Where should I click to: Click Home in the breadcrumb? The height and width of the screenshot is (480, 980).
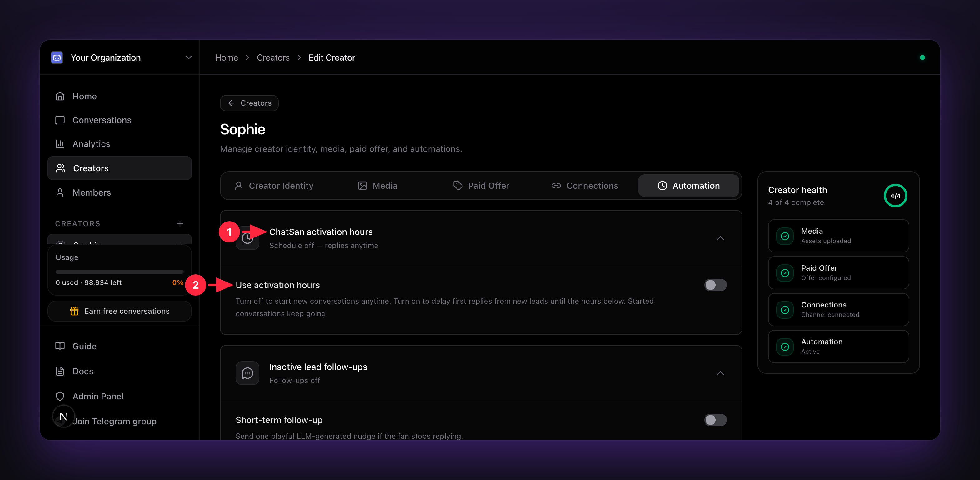(x=226, y=57)
